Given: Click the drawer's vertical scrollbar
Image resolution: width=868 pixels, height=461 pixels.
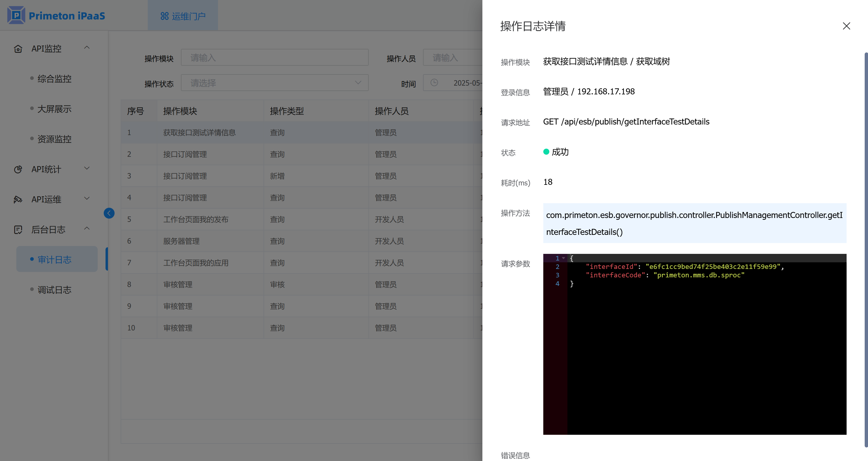Looking at the screenshot, I should click(866, 249).
